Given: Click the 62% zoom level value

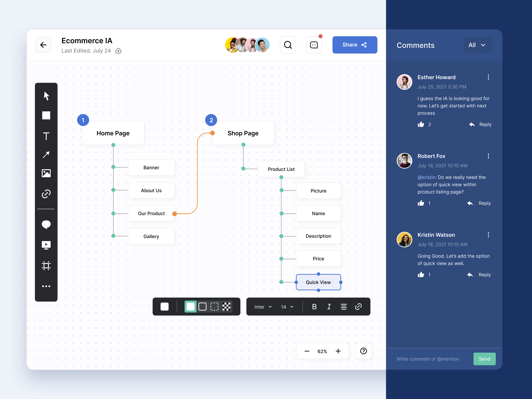Looking at the screenshot, I should [x=322, y=351].
